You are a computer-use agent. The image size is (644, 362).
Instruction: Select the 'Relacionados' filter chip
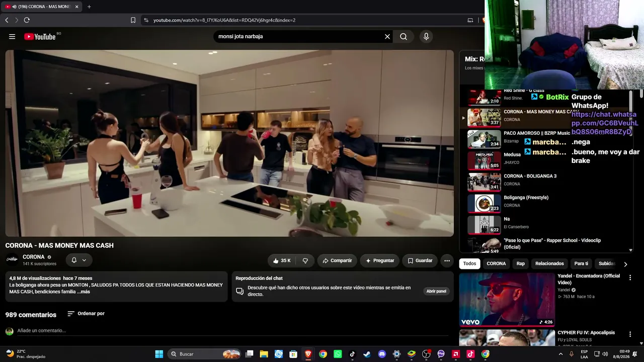click(549, 263)
